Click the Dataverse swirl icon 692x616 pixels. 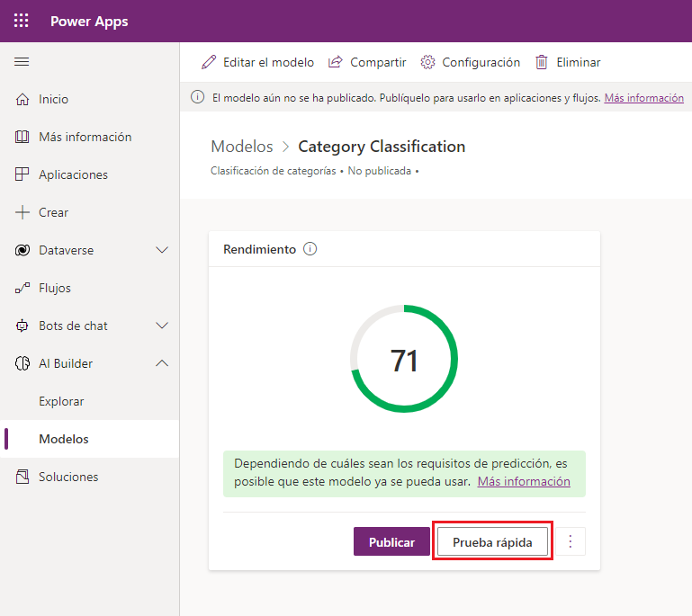[x=22, y=250]
